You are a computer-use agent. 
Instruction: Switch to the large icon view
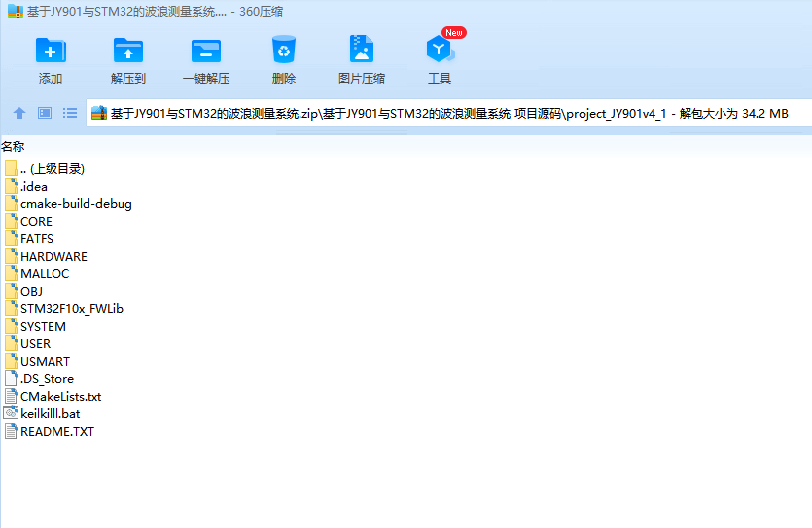pyautogui.click(x=45, y=113)
